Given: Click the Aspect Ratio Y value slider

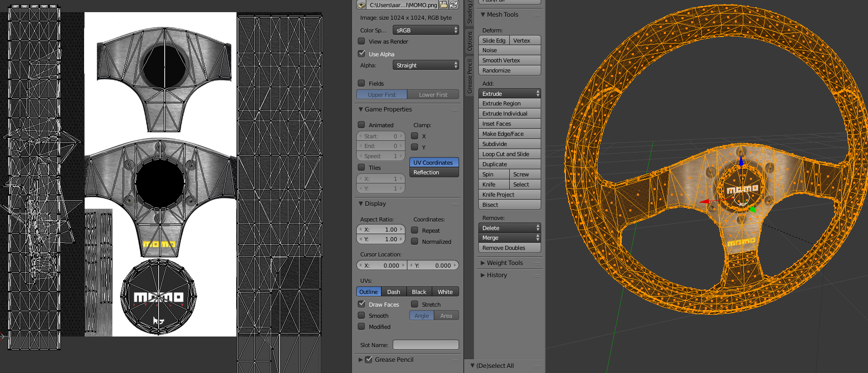Looking at the screenshot, I should point(381,239).
